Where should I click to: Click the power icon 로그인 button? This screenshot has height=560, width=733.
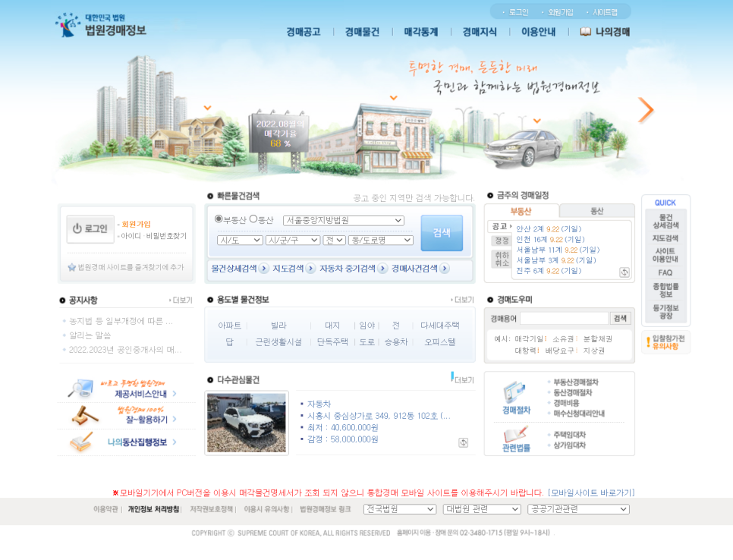pyautogui.click(x=90, y=228)
